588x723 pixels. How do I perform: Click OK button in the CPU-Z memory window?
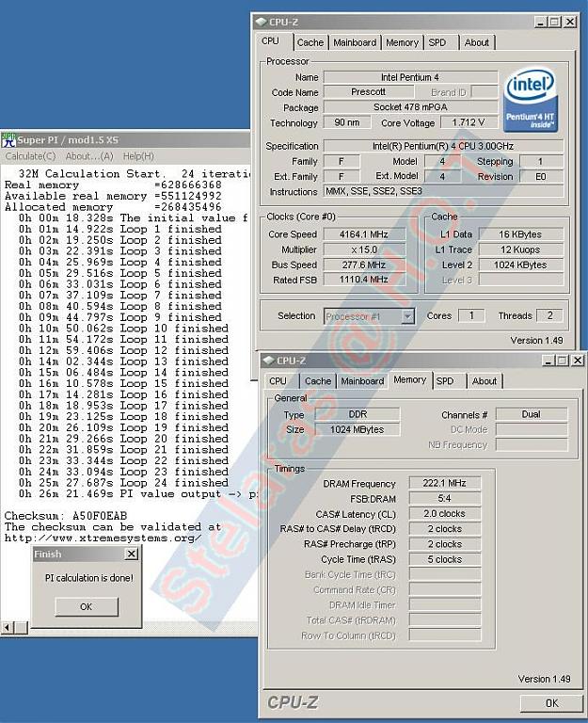(551, 702)
